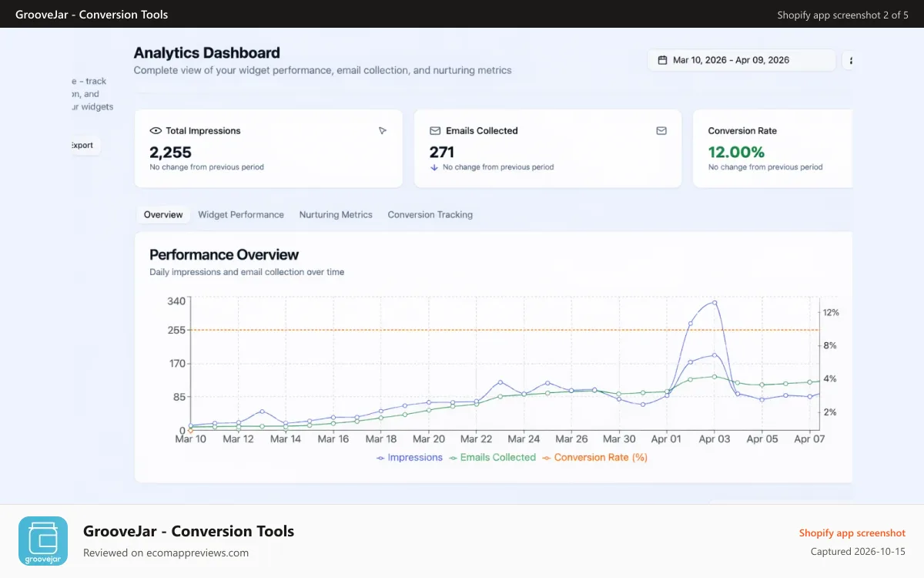Click the highest Impressions data point near Apr 03
924x578 pixels.
(715, 303)
